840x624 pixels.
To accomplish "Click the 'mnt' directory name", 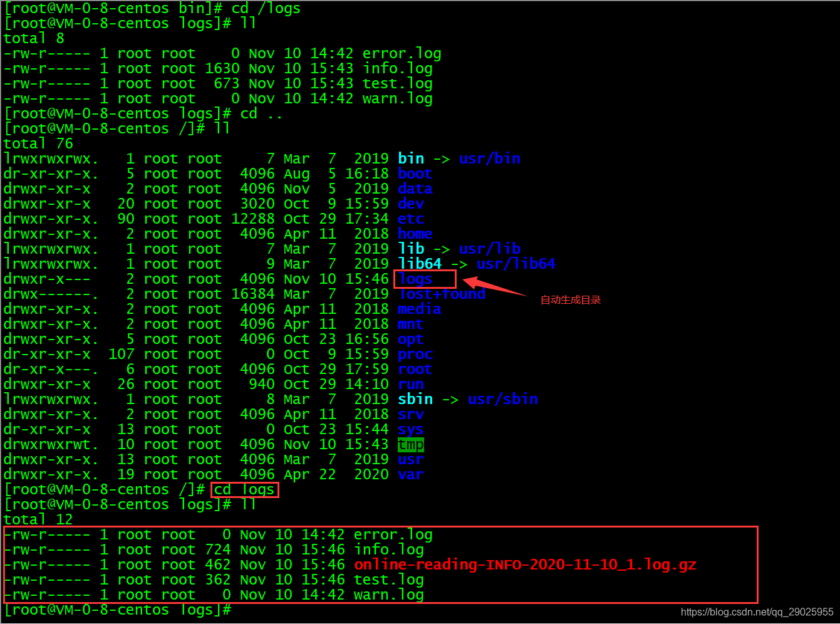I will (411, 325).
